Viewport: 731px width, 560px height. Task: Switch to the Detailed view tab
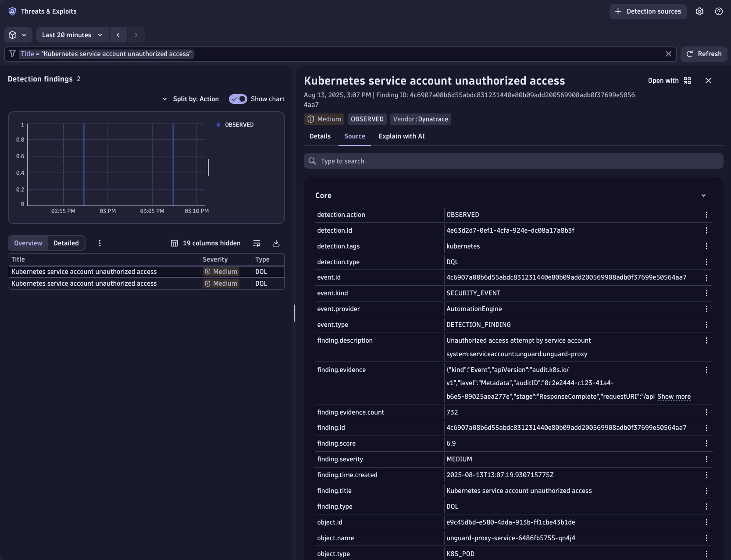[66, 243]
